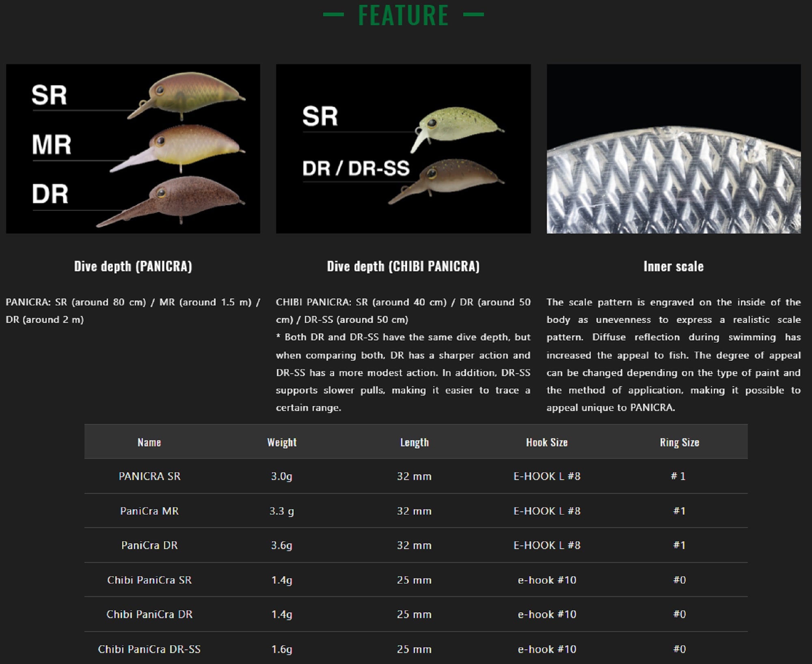Click the 3.6g weight cell
This screenshot has height=664, width=812.
282,545
